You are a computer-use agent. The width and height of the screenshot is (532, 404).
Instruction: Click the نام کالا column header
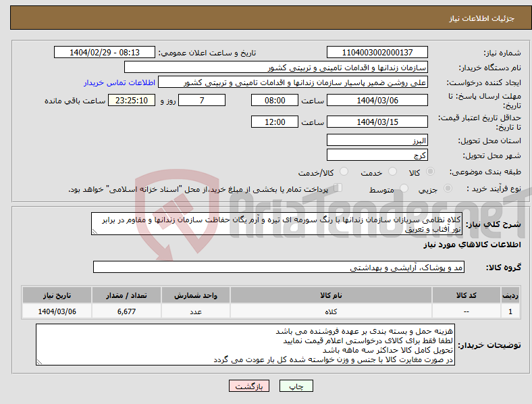tap(331, 295)
